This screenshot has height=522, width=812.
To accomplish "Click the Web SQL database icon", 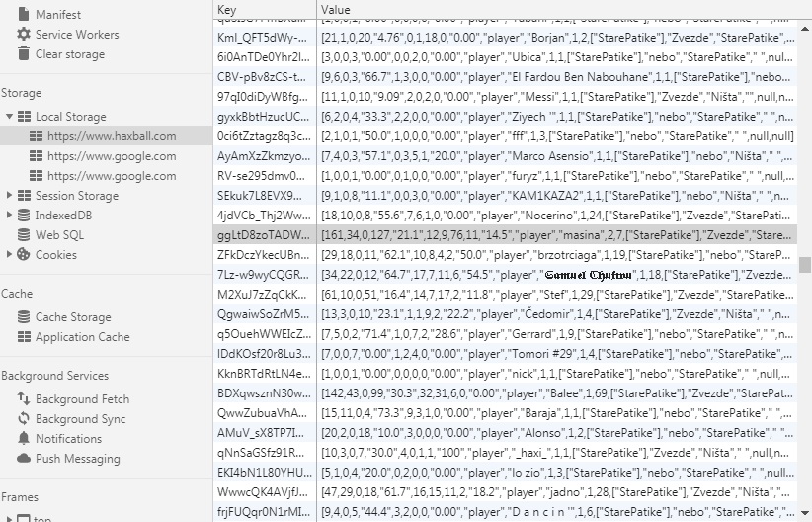I will [24, 235].
